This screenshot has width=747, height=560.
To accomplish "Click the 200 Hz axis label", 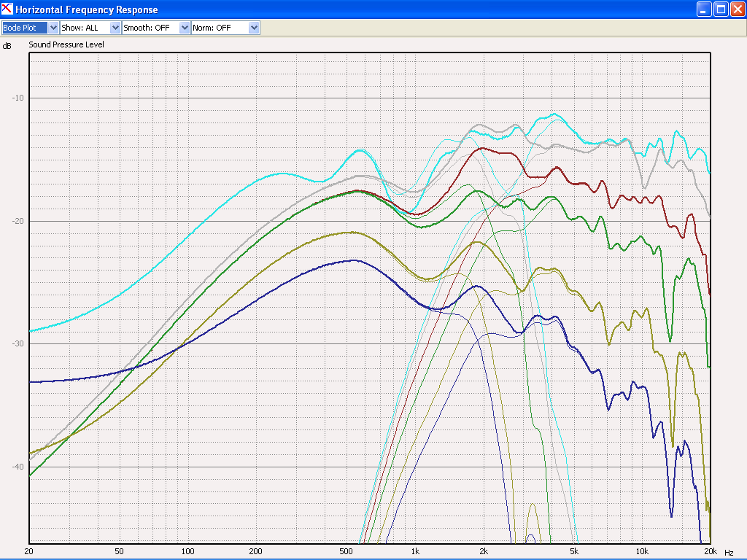I will coord(256,551).
